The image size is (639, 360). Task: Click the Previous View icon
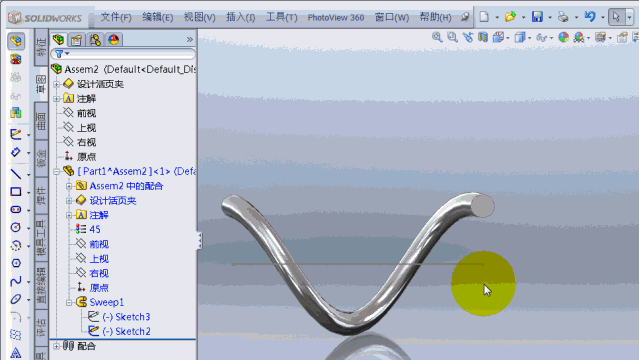click(x=468, y=38)
